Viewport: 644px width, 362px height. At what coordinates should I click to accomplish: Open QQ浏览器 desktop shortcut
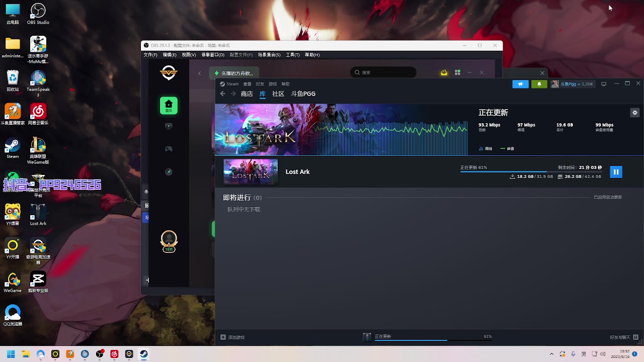[x=13, y=316]
